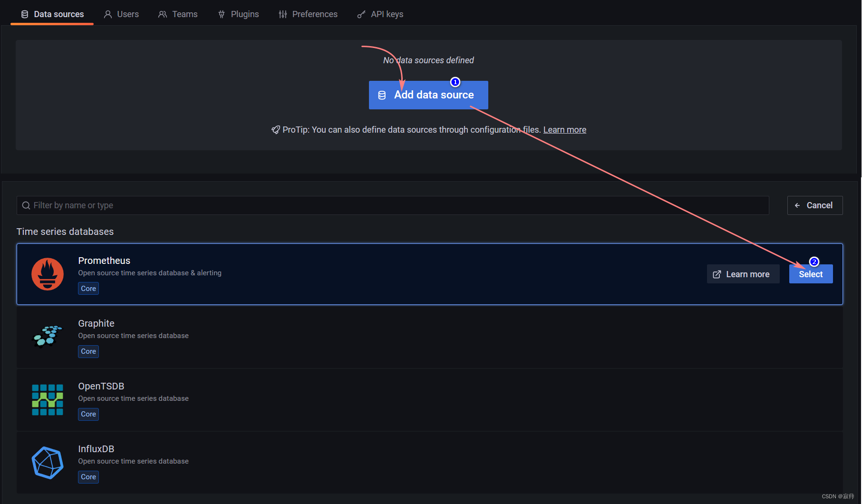Click the plug icon beside Plugins
This screenshot has height=504, width=862.
coord(222,14)
